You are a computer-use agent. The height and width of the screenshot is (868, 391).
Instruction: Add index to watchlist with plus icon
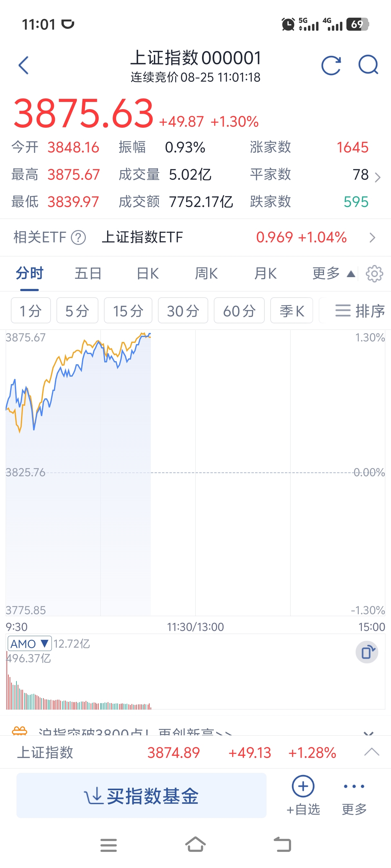click(303, 786)
